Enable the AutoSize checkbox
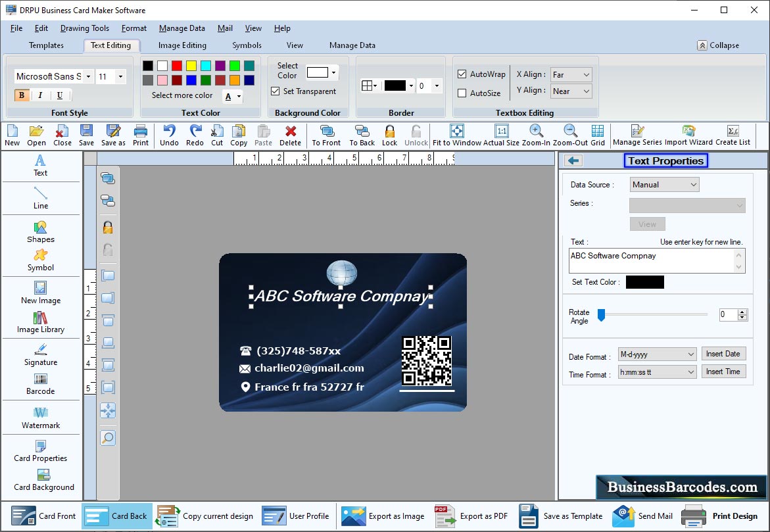This screenshot has height=532, width=770. (462, 93)
